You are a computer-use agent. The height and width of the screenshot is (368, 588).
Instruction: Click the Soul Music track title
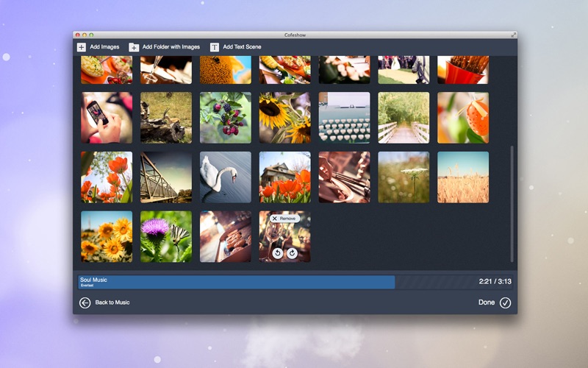pyautogui.click(x=93, y=280)
